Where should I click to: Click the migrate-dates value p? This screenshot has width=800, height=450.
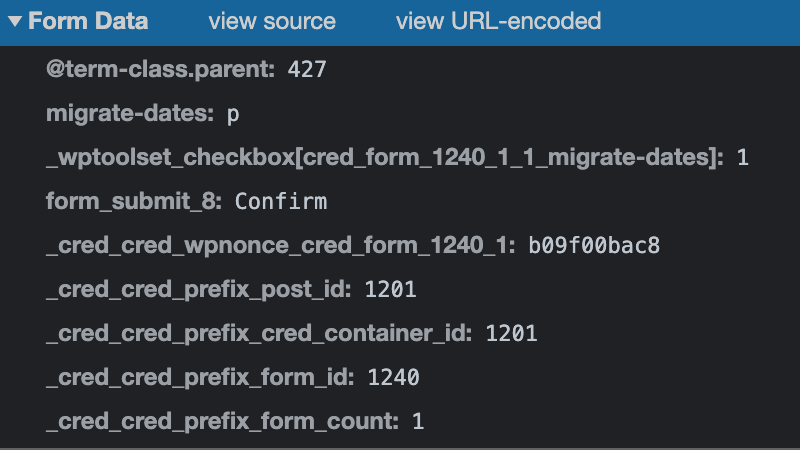pyautogui.click(x=233, y=115)
